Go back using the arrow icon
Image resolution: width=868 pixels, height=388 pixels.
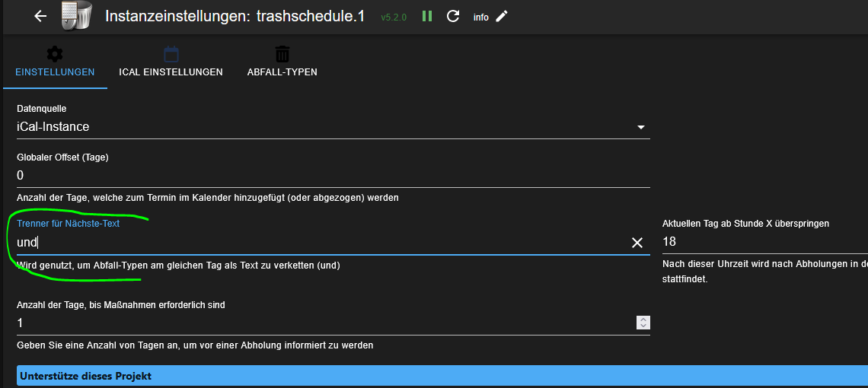click(40, 16)
